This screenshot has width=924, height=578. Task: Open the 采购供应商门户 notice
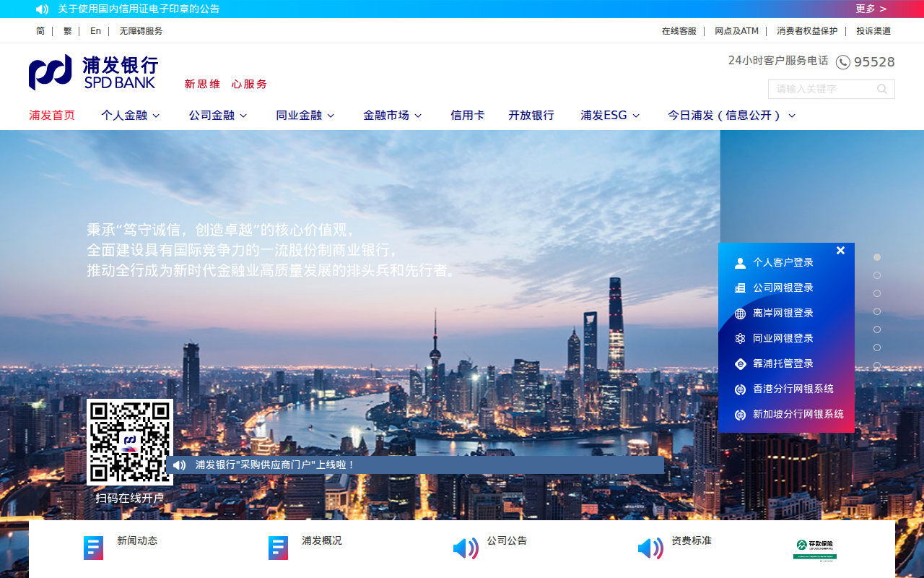pyautogui.click(x=275, y=465)
